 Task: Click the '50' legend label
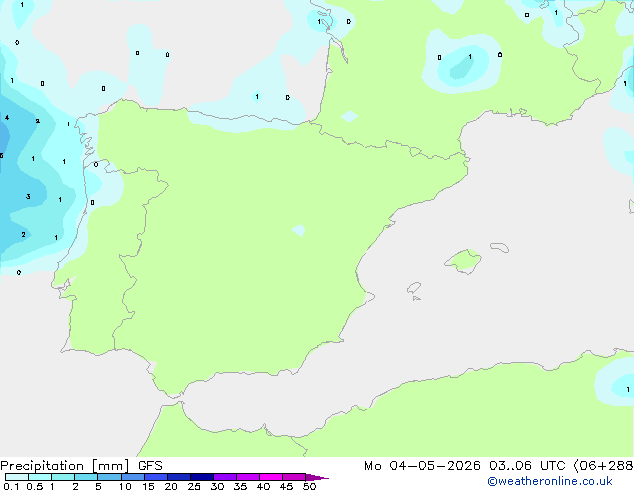310,486
